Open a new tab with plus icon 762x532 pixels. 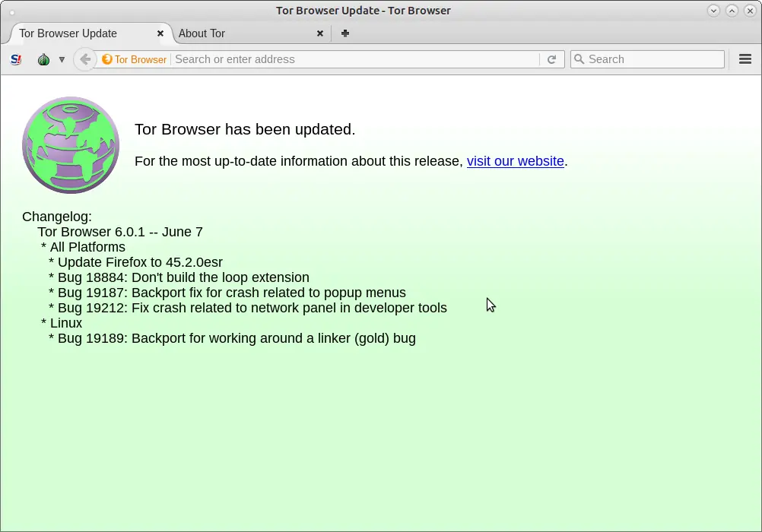pyautogui.click(x=345, y=33)
